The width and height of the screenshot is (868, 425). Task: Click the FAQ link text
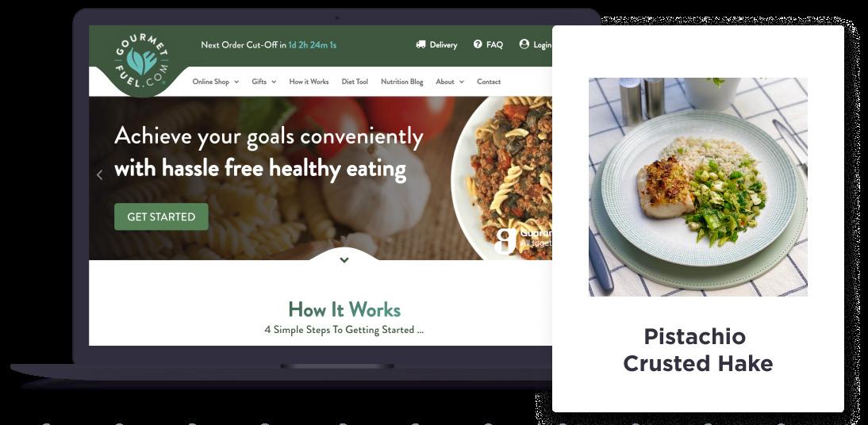pyautogui.click(x=495, y=45)
